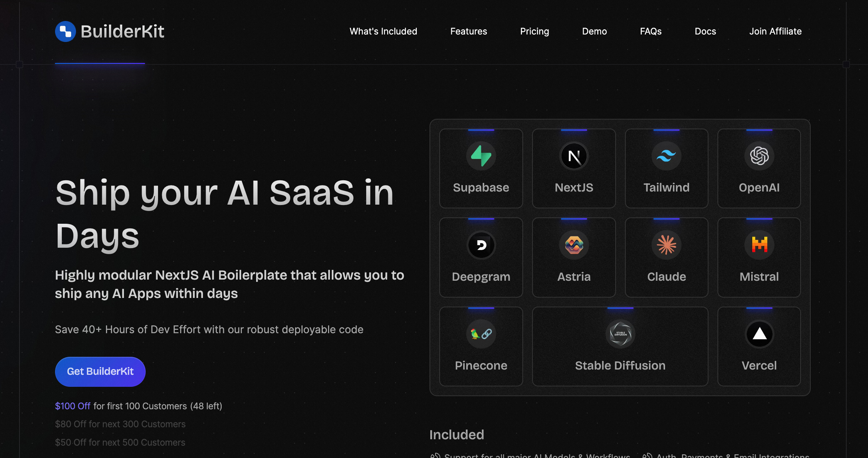Click the Vercel triangle icon

coord(759,334)
